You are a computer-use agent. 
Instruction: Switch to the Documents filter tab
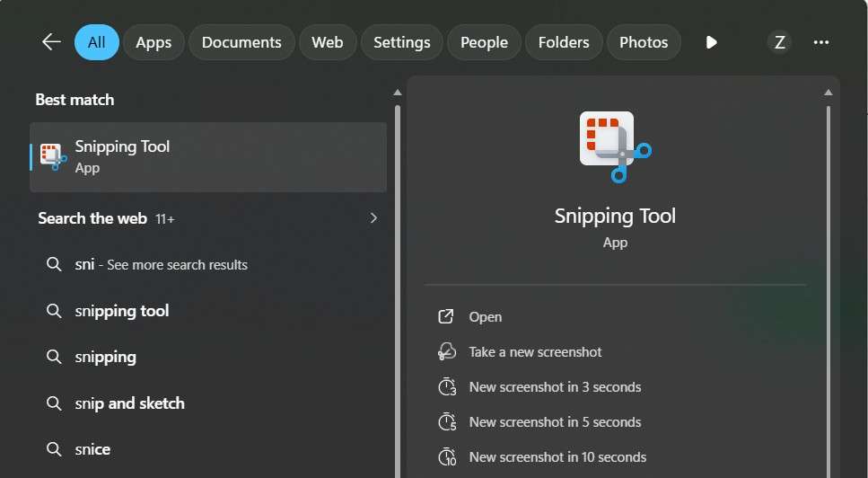[x=241, y=42]
